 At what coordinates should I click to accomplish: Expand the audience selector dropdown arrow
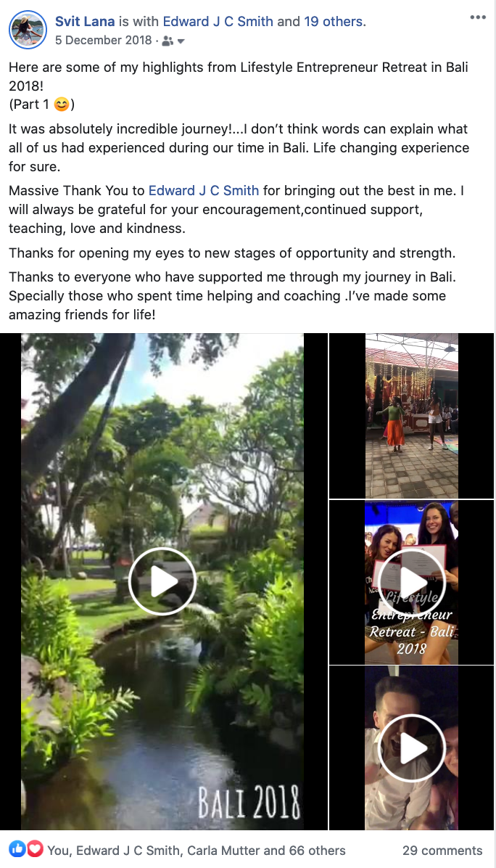[181, 41]
